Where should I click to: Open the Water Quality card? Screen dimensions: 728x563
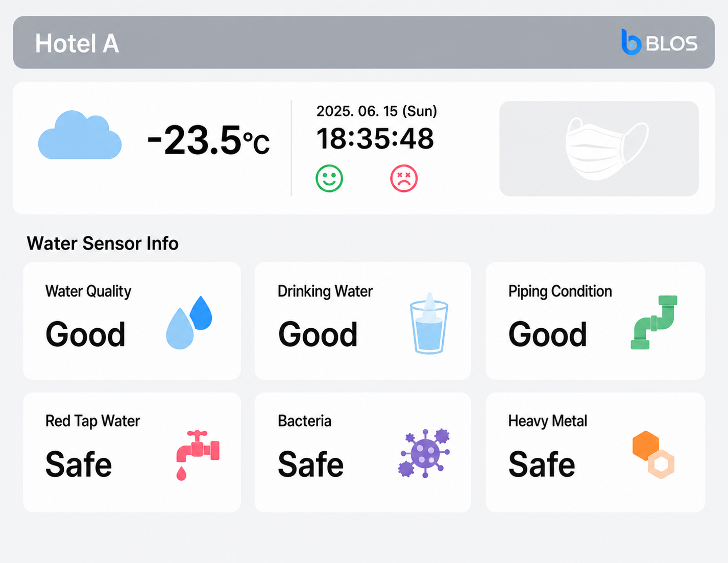coord(132,321)
